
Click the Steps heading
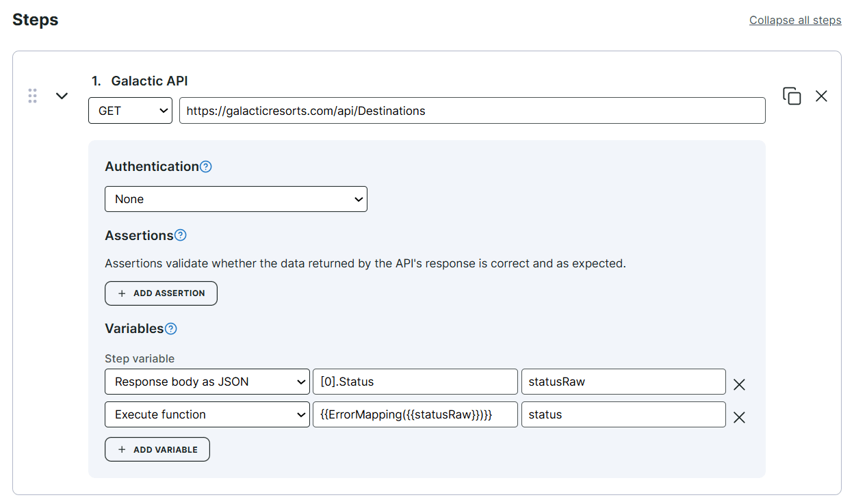tap(36, 20)
